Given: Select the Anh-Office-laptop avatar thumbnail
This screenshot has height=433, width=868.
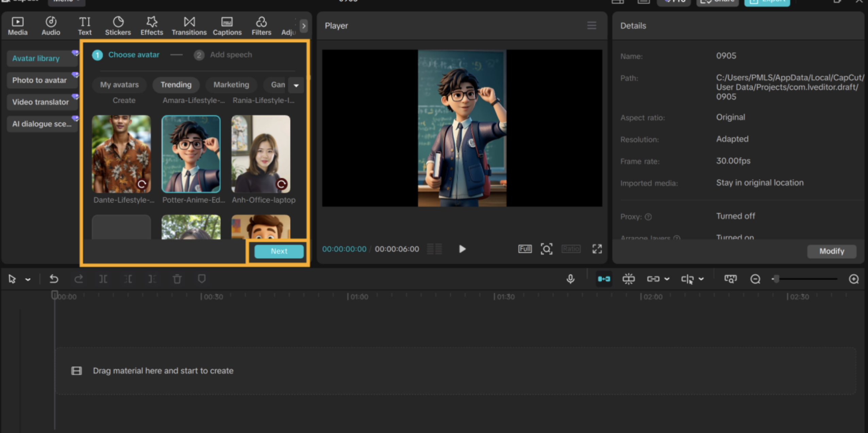Looking at the screenshot, I should tap(261, 154).
